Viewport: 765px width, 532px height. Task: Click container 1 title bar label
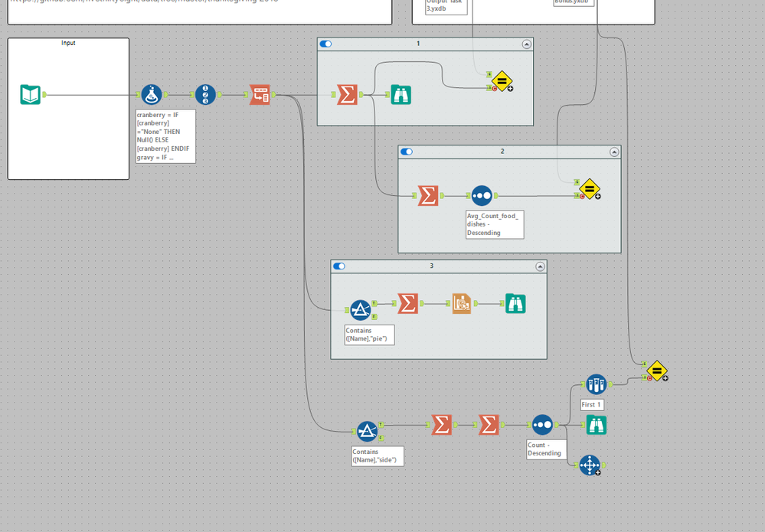(418, 44)
